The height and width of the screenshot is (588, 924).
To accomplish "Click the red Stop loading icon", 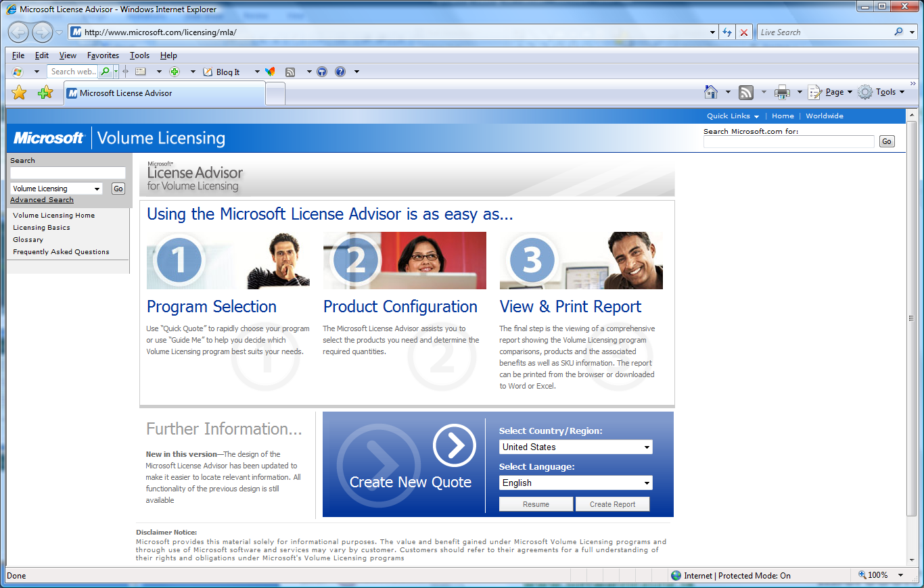I will tap(744, 32).
